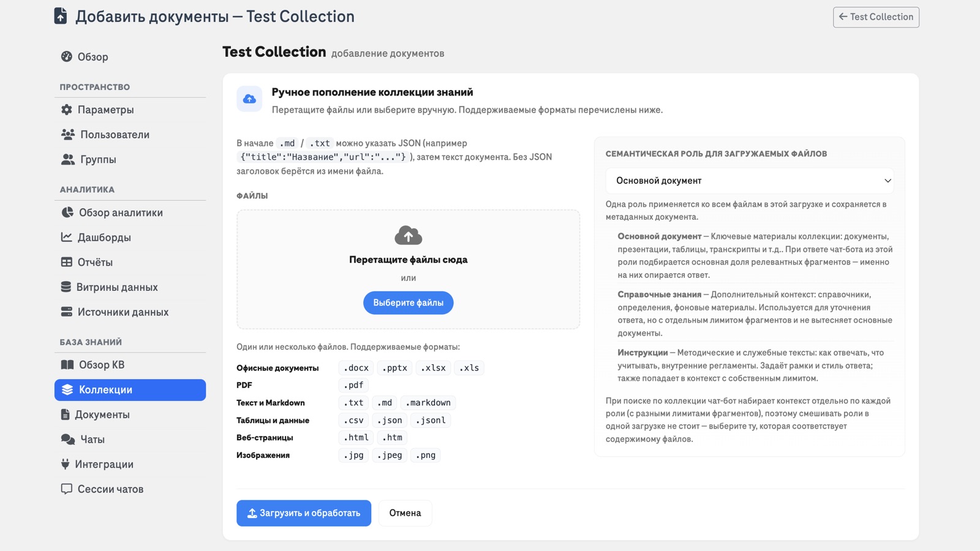Click the .pptx format tag
The width and height of the screenshot is (980, 551).
(x=394, y=368)
